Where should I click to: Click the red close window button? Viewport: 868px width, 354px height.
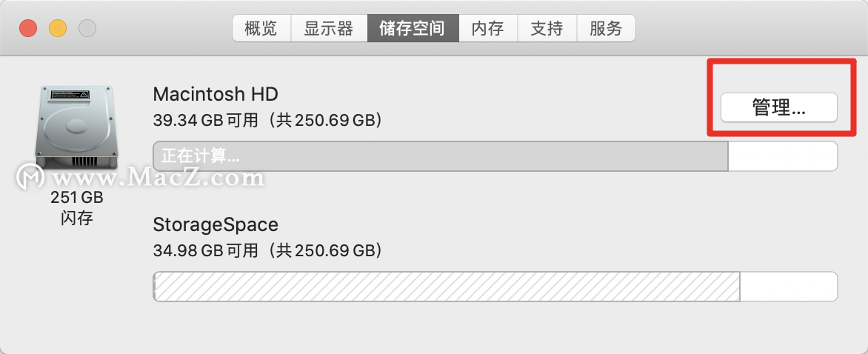28,28
